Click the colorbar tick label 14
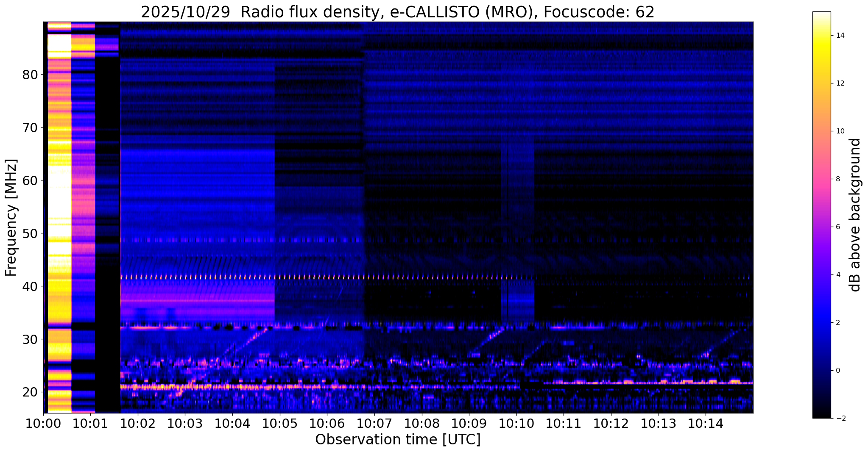This screenshot has width=868, height=452. [x=840, y=36]
